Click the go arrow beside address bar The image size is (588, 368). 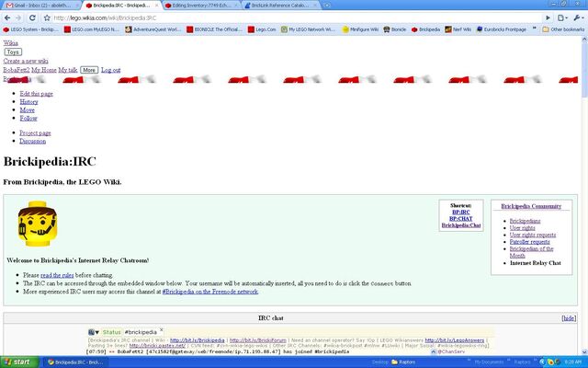pos(548,17)
